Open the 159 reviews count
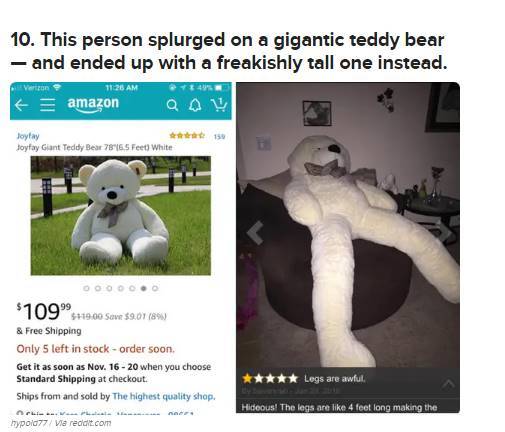 [x=219, y=136]
